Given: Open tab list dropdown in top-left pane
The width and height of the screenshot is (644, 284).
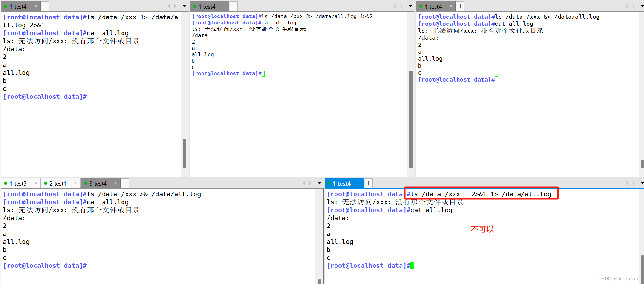Looking at the screenshot, I should point(184,6).
